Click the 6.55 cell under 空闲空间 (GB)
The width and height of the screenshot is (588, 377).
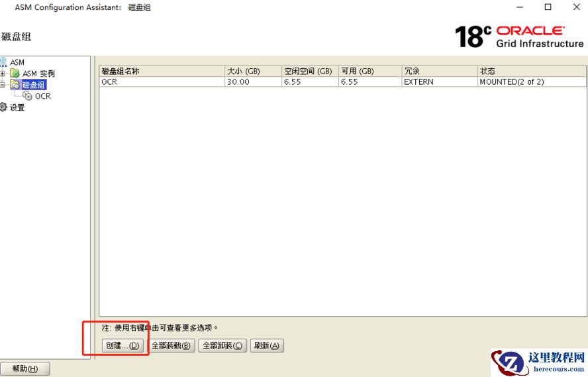click(x=311, y=81)
